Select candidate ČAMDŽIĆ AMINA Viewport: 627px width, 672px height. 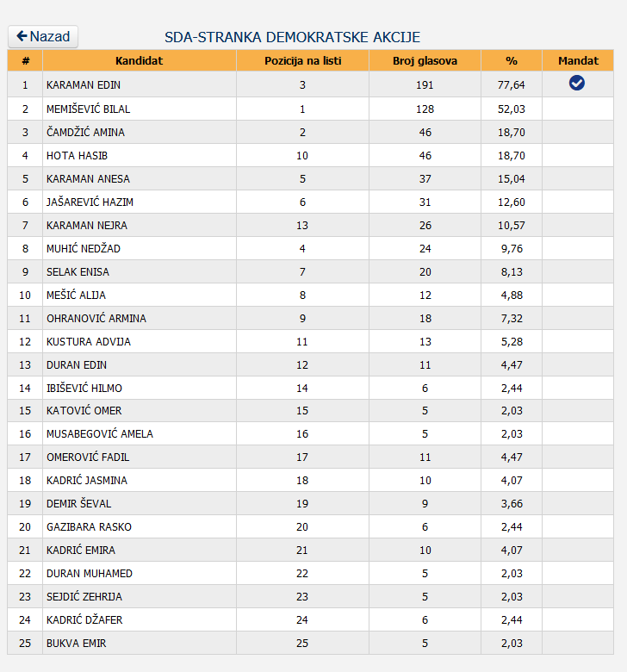(85, 133)
